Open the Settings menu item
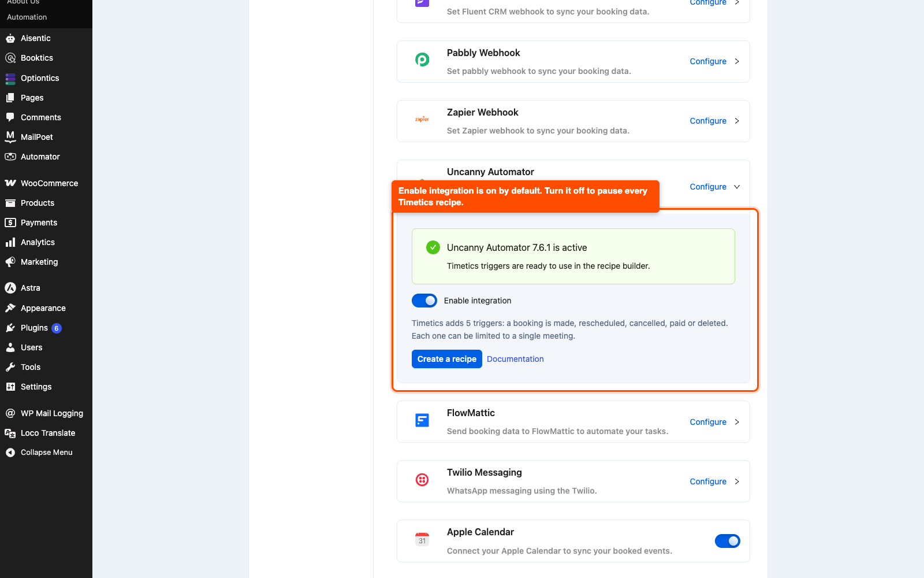 pyautogui.click(x=46, y=387)
